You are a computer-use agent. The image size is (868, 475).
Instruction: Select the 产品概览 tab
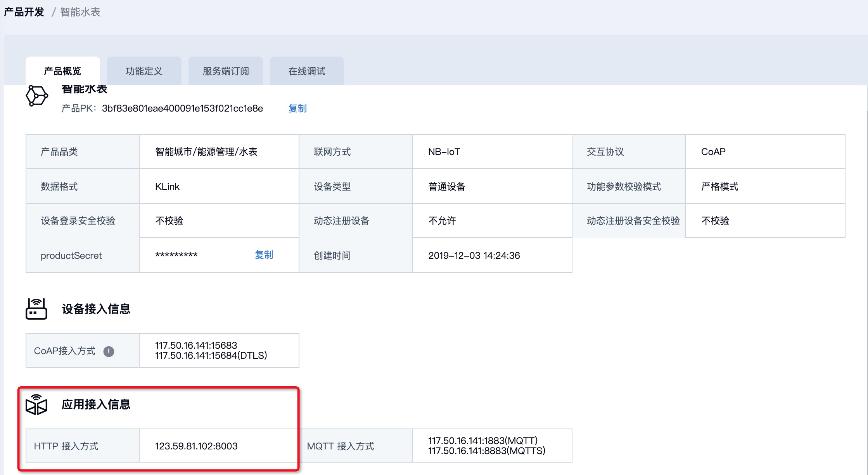tap(62, 71)
